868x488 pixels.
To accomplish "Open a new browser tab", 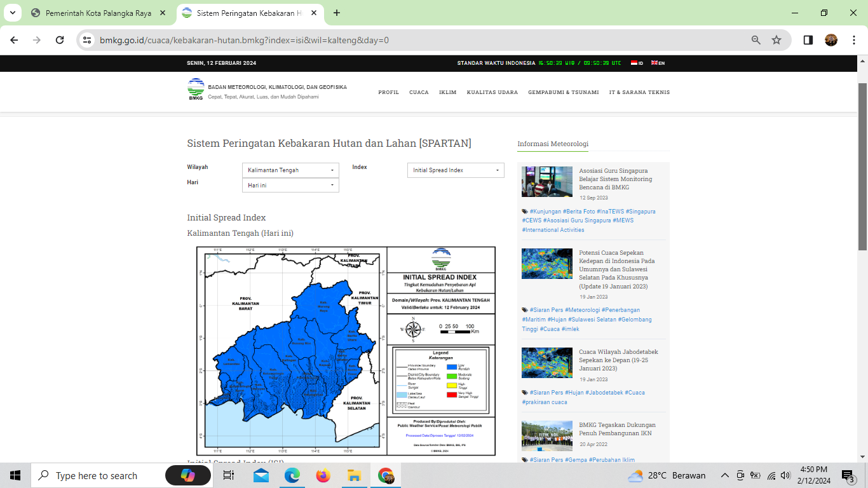I will [337, 13].
